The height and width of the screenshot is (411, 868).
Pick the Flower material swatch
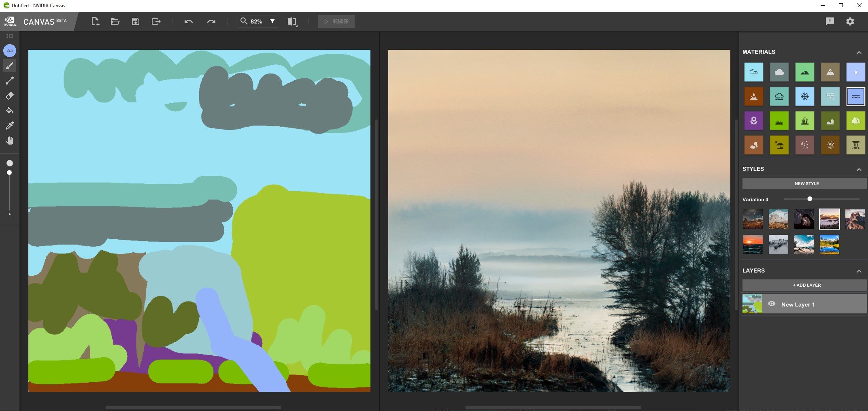tap(753, 120)
